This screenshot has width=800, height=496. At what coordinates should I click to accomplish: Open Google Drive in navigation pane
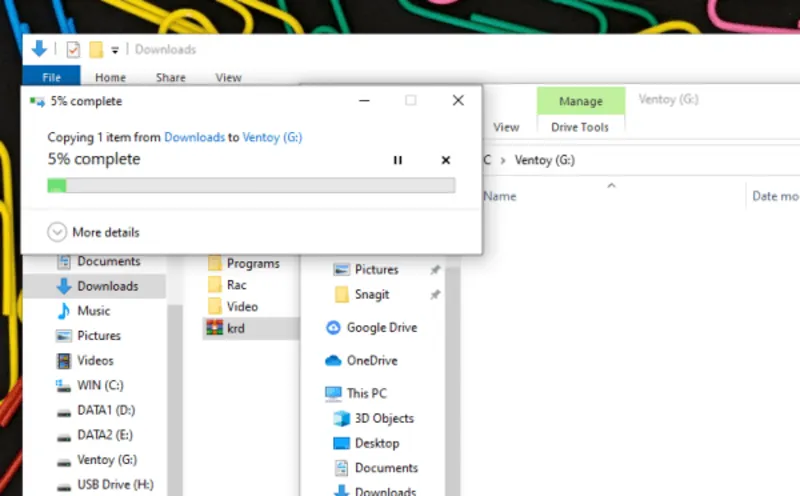pyautogui.click(x=382, y=328)
